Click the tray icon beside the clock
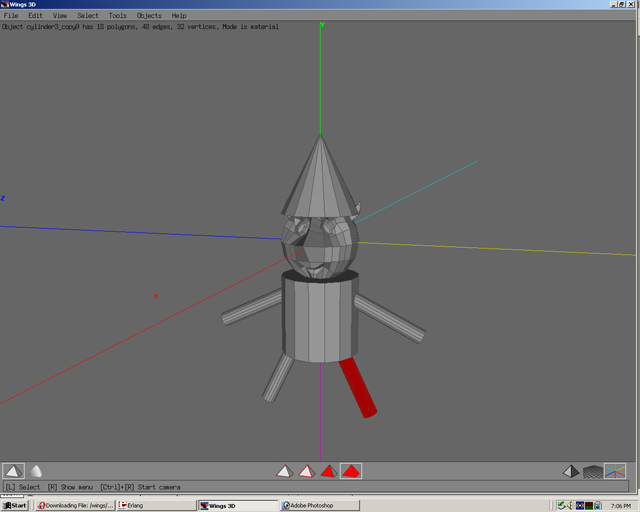The height and width of the screenshot is (512, 640). pos(598,505)
